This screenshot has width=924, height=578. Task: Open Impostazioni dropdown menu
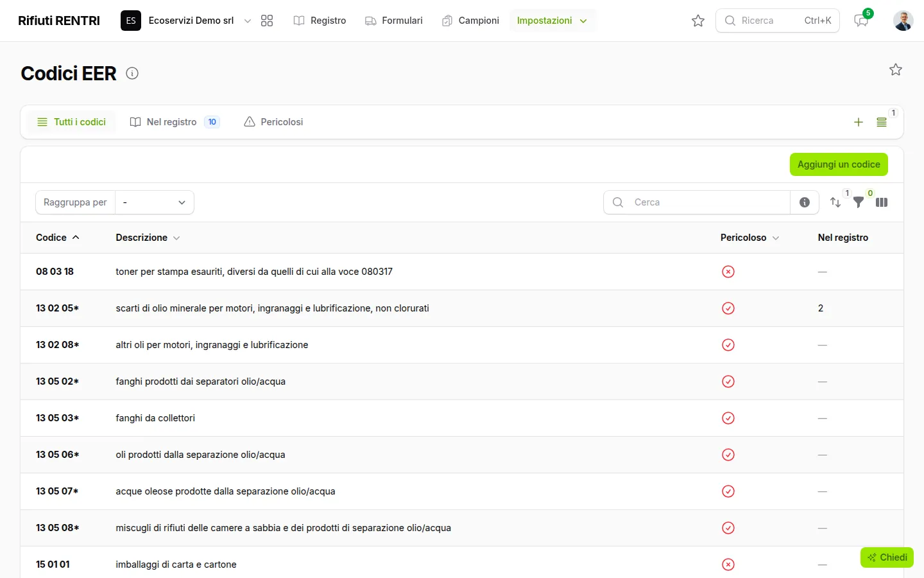552,21
